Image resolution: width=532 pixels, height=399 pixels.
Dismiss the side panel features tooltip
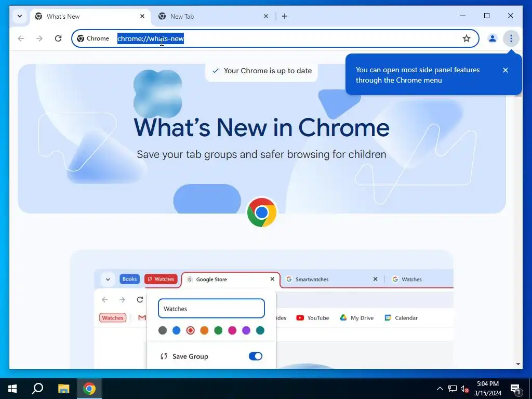506,70
